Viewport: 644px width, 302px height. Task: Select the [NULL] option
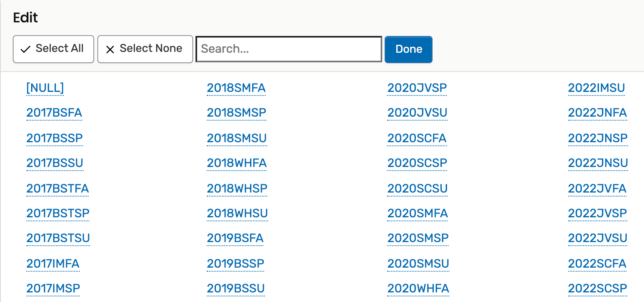click(x=45, y=88)
